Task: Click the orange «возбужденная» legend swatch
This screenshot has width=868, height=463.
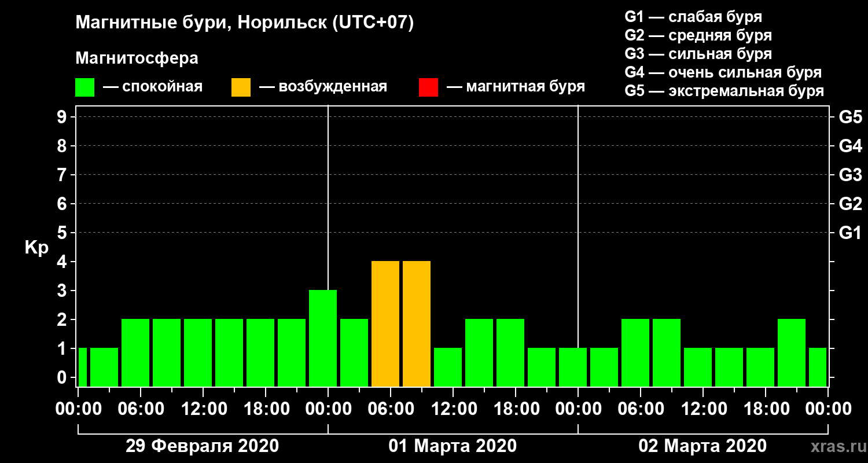Action: coord(241,87)
